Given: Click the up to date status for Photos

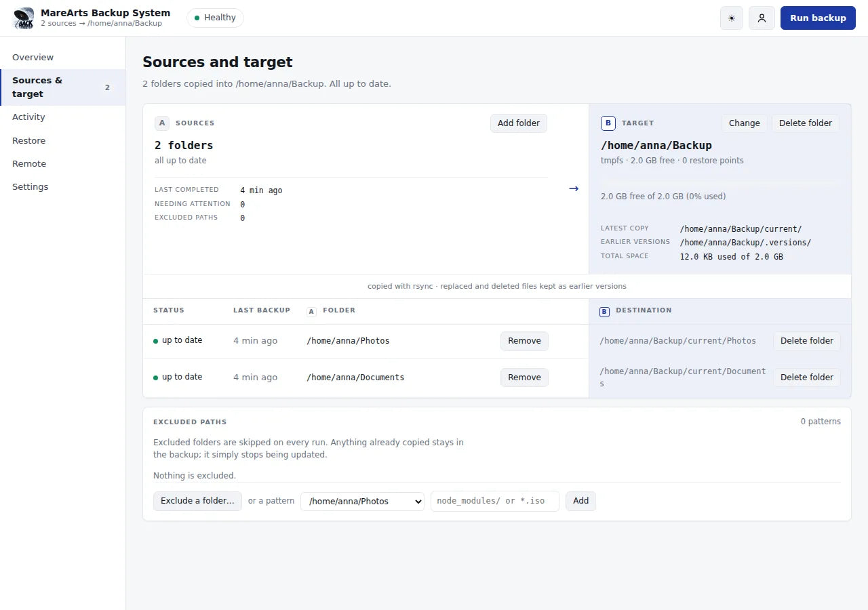Looking at the screenshot, I should click(178, 340).
